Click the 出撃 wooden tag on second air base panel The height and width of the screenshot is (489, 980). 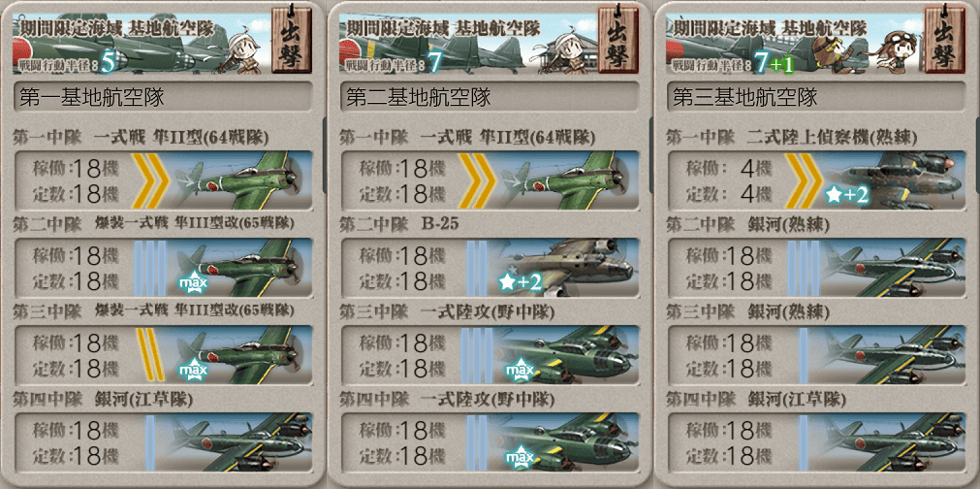[x=618, y=40]
